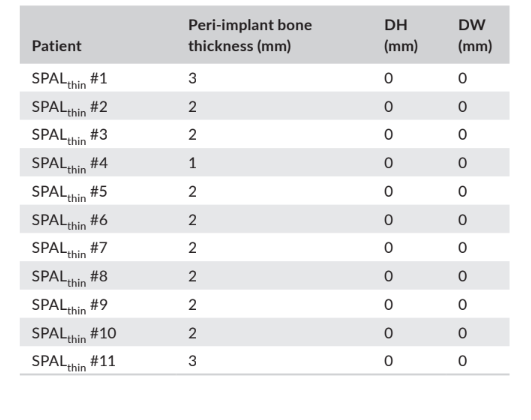Click the Peri-implant bone thickness header
531x420 pixels.
click(x=250, y=35)
